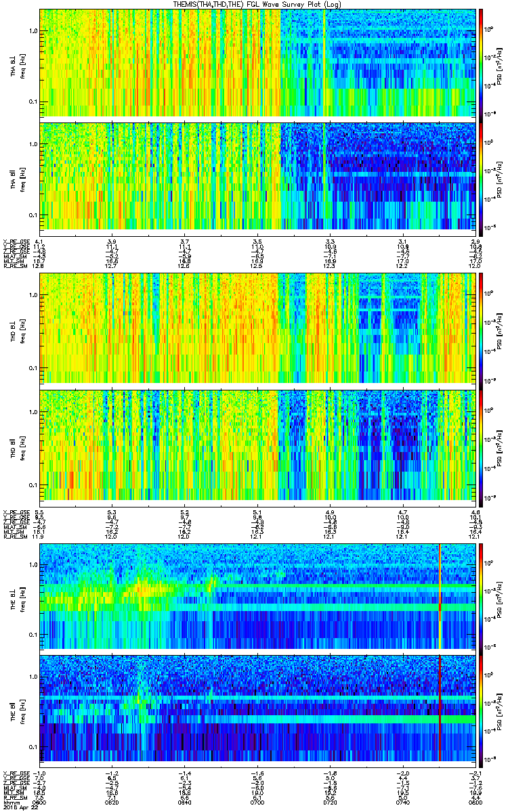This screenshot has width=508, height=812.
Task: Click the plot title THEMIS FGL Wave Survey Plot
Action: (x=257, y=5)
